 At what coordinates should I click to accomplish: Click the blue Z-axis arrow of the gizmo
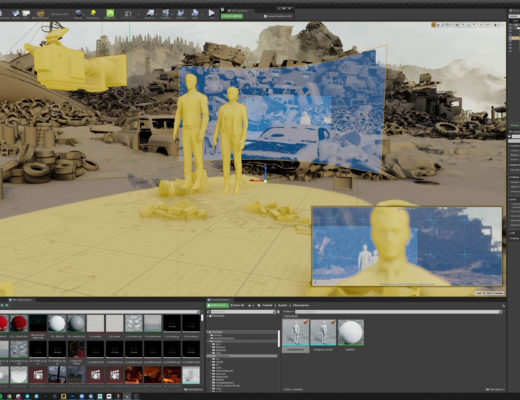(x=265, y=172)
